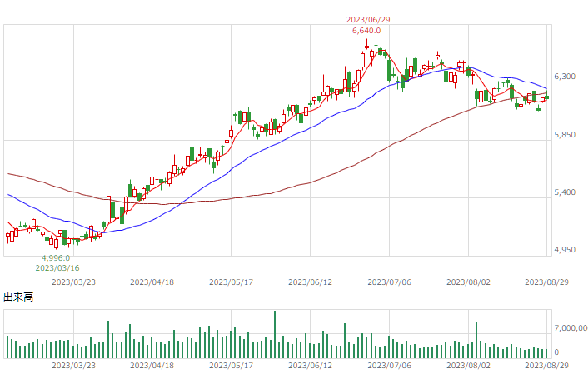Click 2023/05/17 date under volume chart

coord(231,365)
